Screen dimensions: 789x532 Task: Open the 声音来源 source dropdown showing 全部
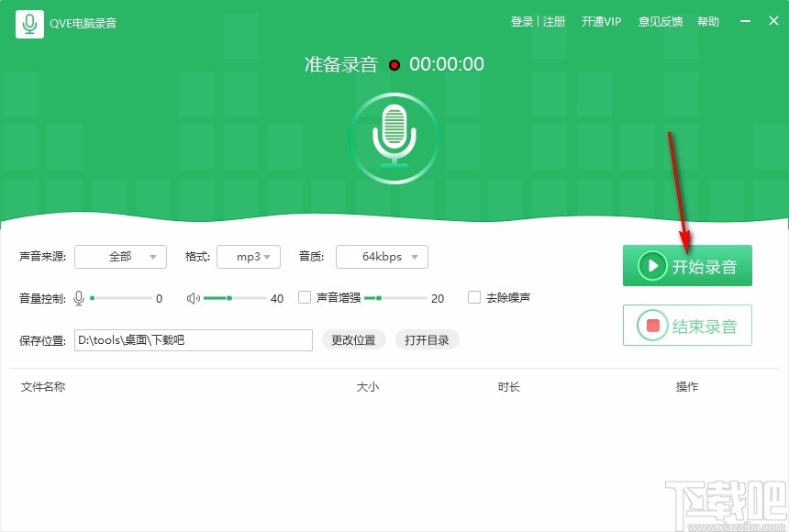pyautogui.click(x=120, y=257)
